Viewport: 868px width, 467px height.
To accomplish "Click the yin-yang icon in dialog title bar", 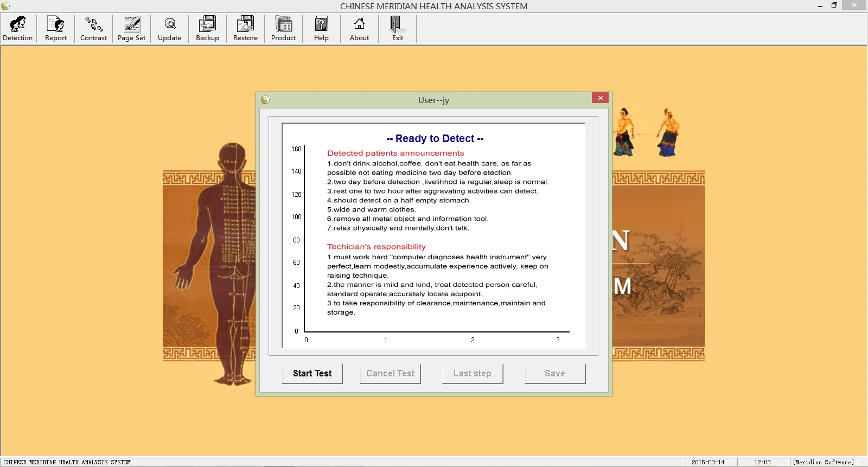I will click(265, 100).
